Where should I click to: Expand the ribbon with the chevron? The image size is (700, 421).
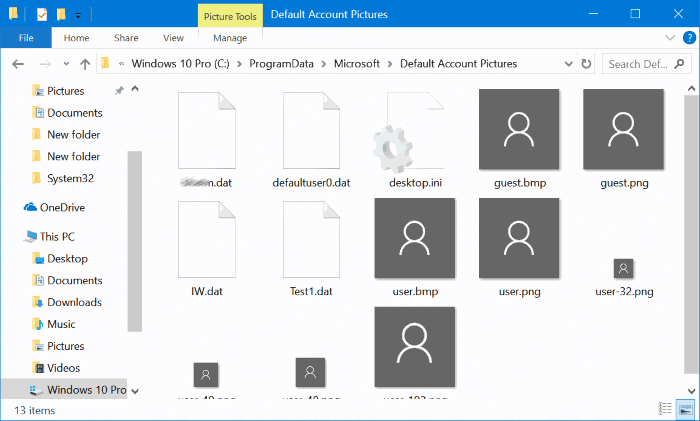click(670, 38)
